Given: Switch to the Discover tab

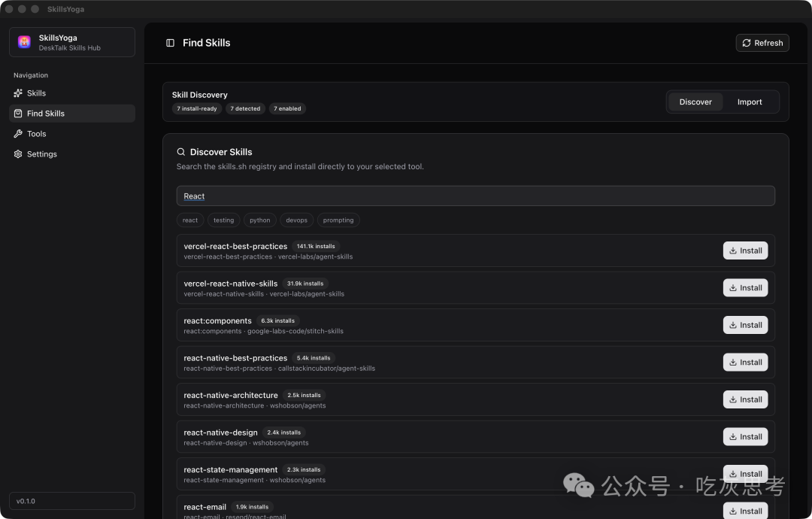Looking at the screenshot, I should (695, 102).
